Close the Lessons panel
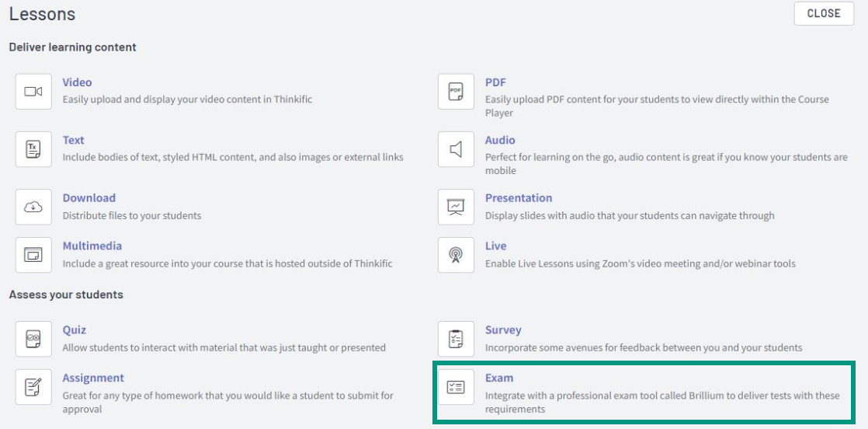868x429 pixels. (x=824, y=13)
